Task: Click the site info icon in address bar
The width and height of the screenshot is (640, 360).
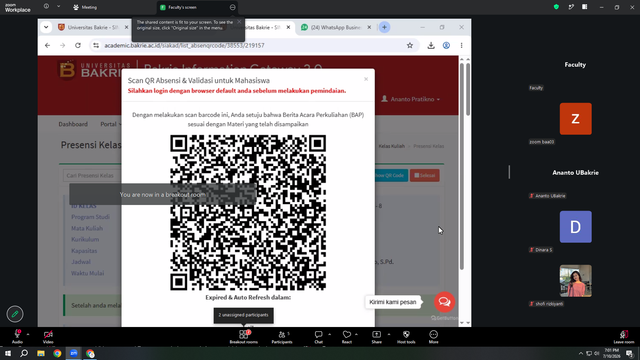Action: pyautogui.click(x=96, y=45)
